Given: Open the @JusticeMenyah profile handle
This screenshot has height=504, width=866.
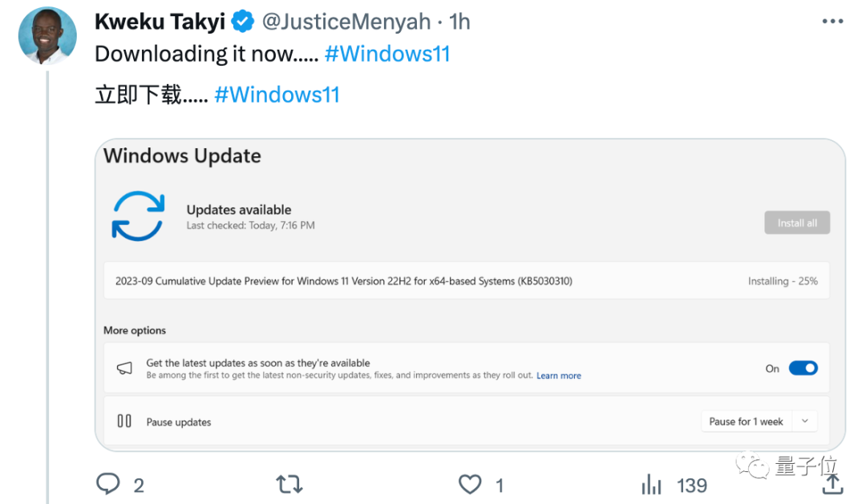Looking at the screenshot, I should pos(346,21).
